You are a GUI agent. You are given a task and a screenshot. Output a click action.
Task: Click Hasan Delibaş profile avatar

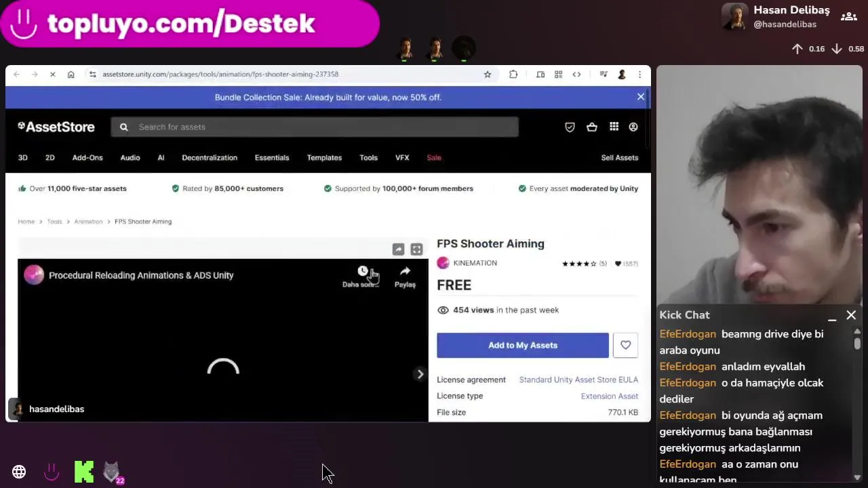click(735, 16)
